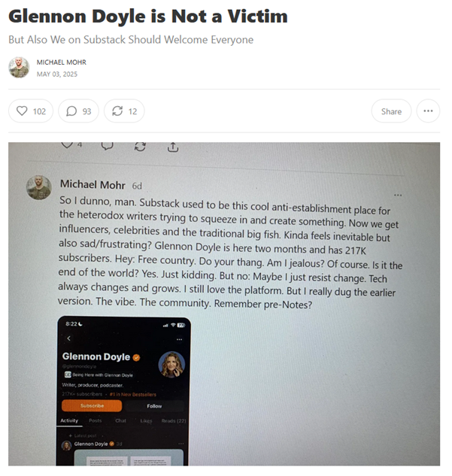The image size is (452, 476).
Task: Like the post showing 102 hearts
Action: (31, 111)
